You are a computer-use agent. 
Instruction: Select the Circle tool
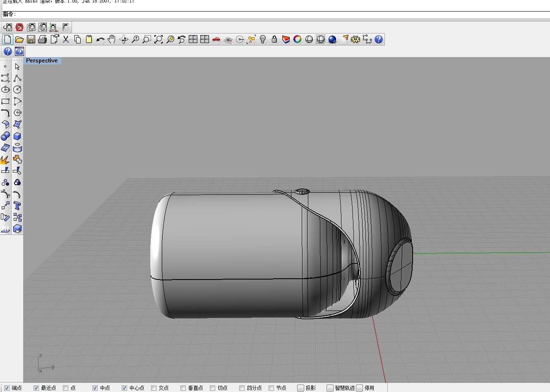[17, 90]
